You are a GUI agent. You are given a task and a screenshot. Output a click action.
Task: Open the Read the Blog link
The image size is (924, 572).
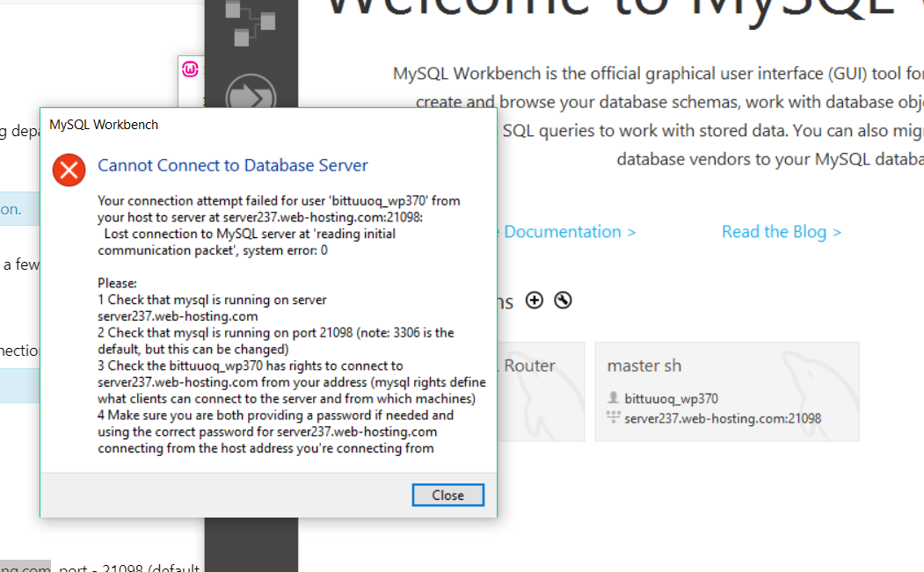point(782,231)
